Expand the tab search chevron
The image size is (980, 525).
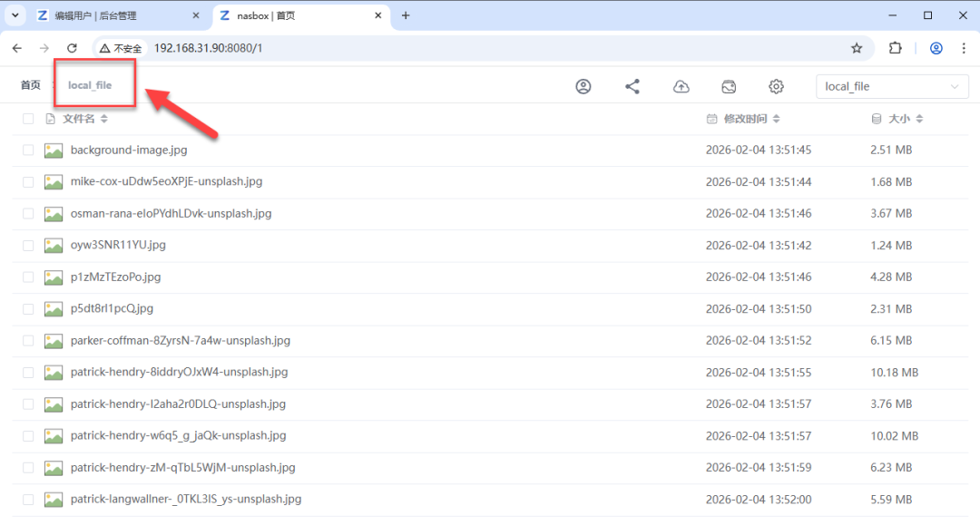(15, 15)
